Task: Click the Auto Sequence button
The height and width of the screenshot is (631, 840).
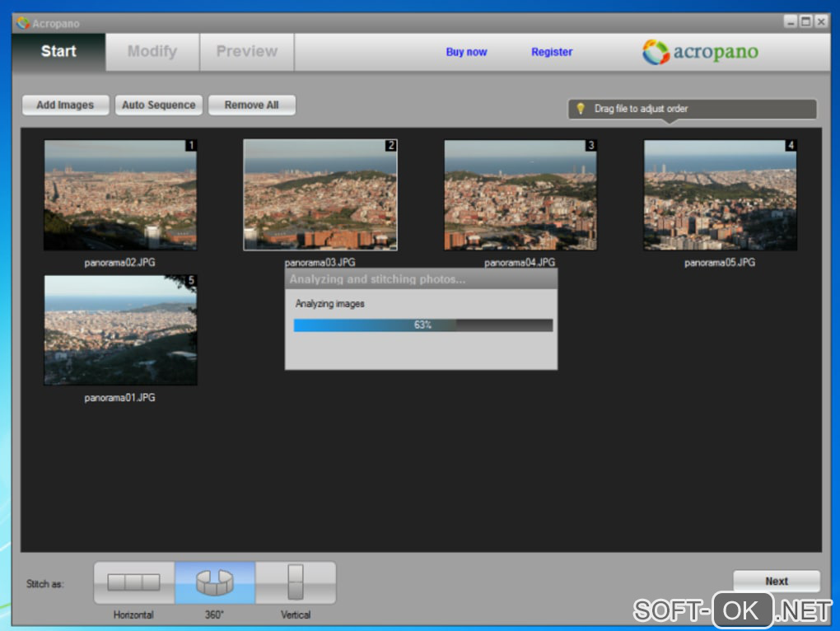Action: pos(159,105)
